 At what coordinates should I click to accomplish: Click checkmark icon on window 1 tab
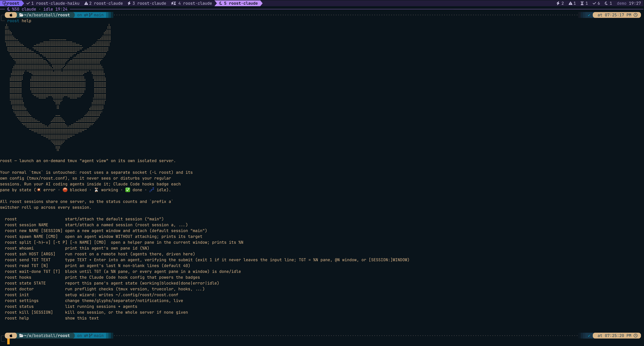28,3
